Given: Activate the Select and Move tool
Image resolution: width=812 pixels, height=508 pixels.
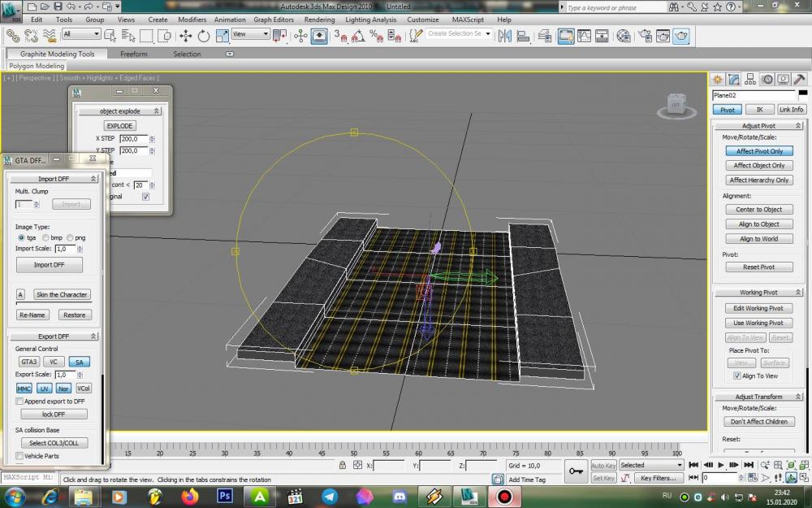Looking at the screenshot, I should pyautogui.click(x=185, y=36).
